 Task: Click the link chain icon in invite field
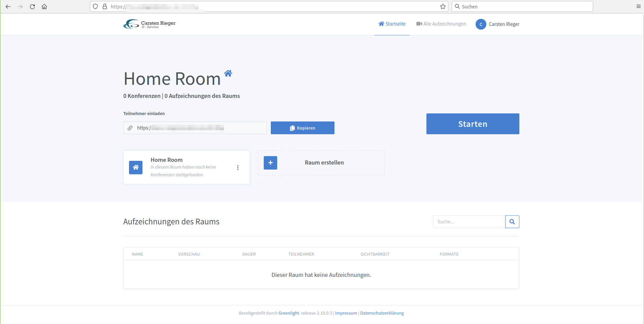click(130, 128)
